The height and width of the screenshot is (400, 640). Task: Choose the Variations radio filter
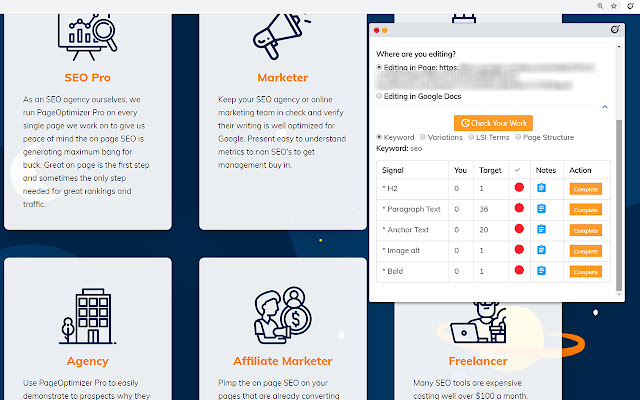coord(423,137)
